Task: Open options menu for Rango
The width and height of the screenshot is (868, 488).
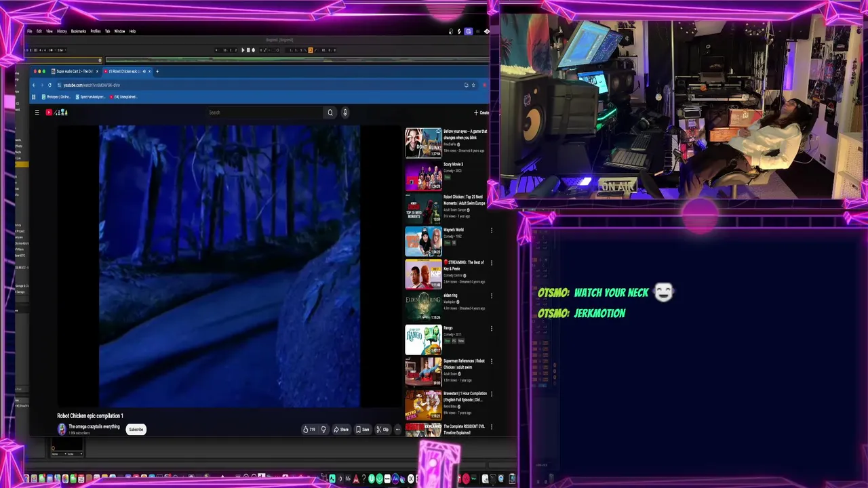Action: pos(492,329)
